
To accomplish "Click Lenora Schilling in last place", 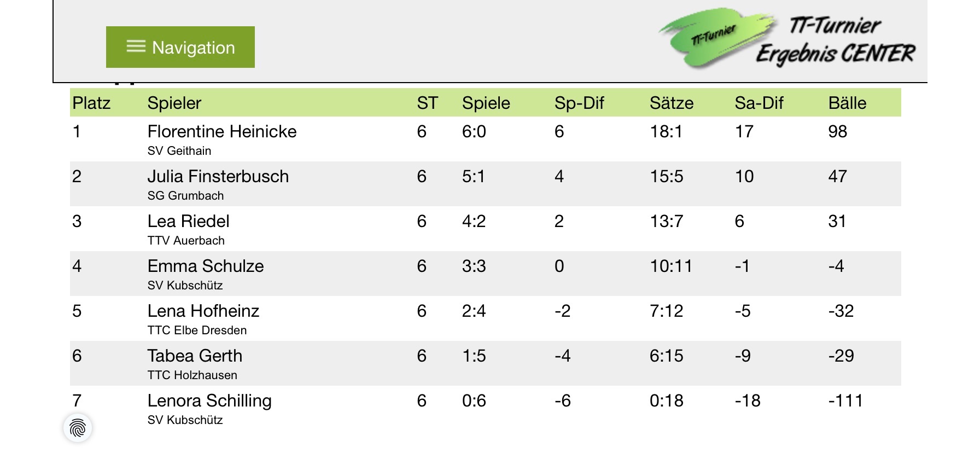I will click(209, 400).
